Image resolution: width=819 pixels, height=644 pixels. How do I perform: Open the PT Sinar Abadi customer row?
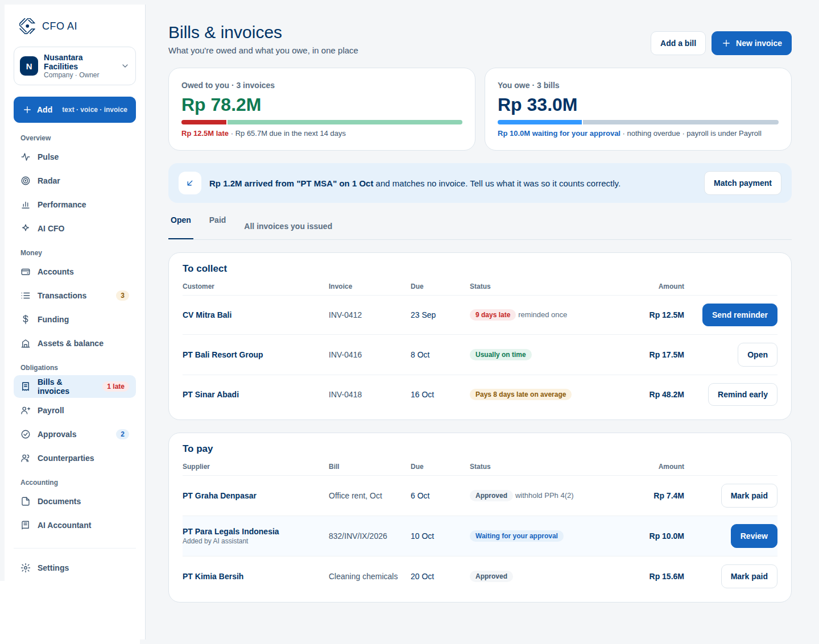point(480,394)
